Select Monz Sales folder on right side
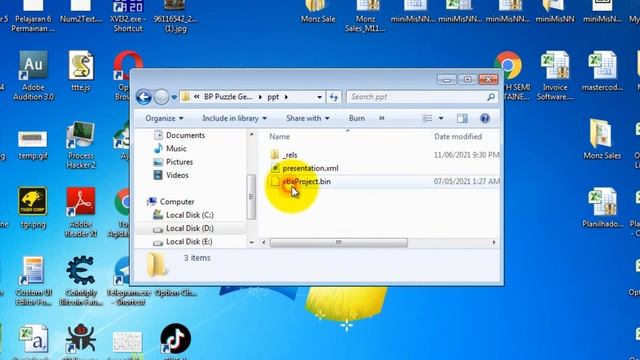Viewport: 640px width, 360px height. click(602, 139)
